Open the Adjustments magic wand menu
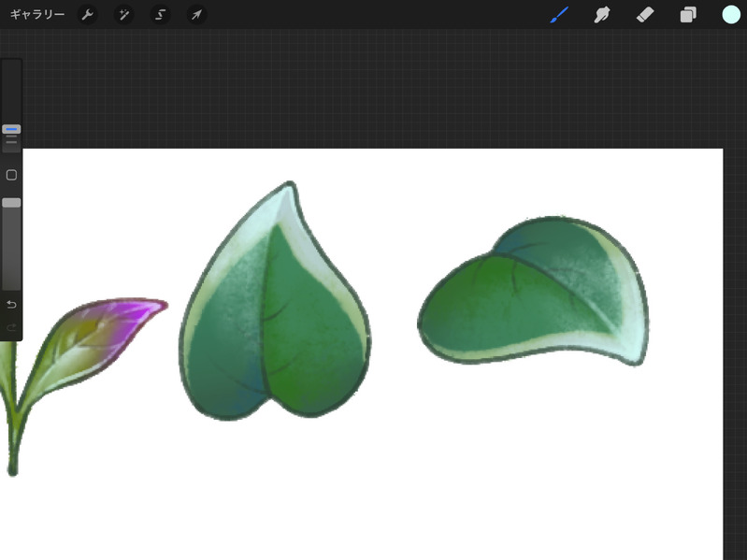Image resolution: width=747 pixels, height=560 pixels. [123, 15]
